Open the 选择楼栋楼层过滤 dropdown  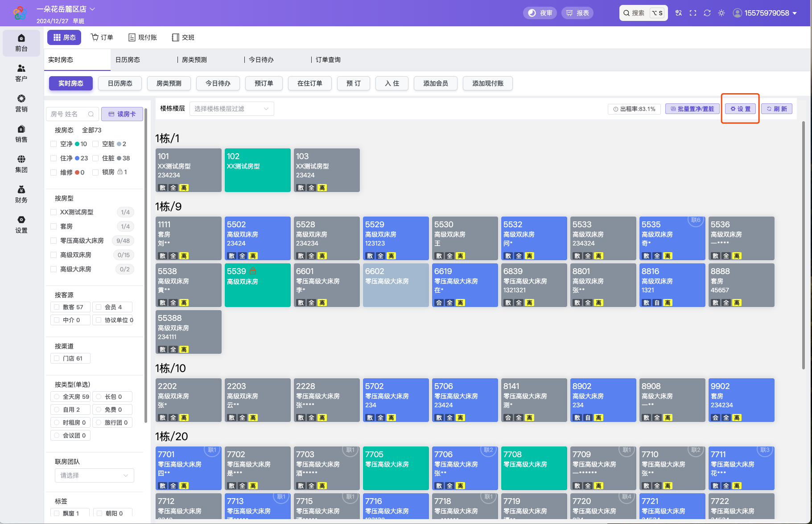[232, 109]
